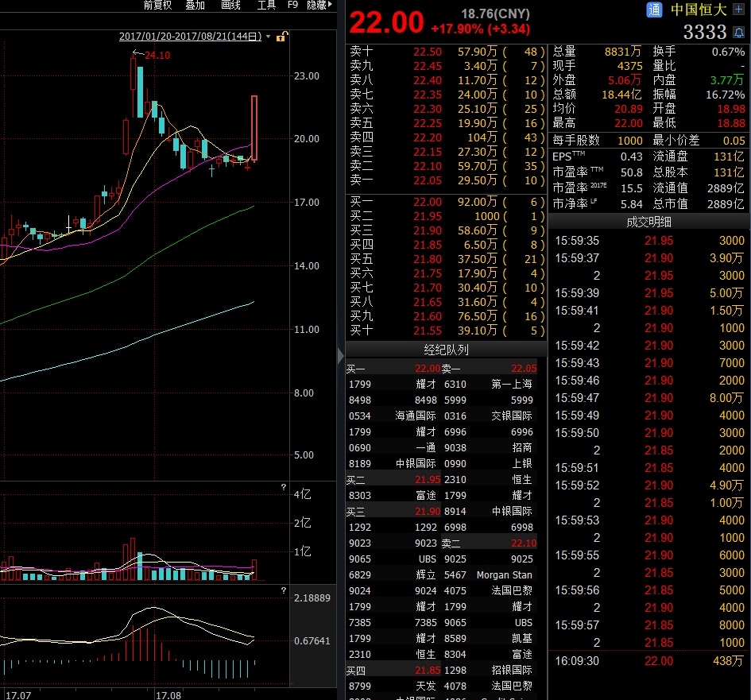Image resolution: width=751 pixels, height=700 pixels.
Task: Click the 市净率 5.84 value
Action: coord(631,204)
